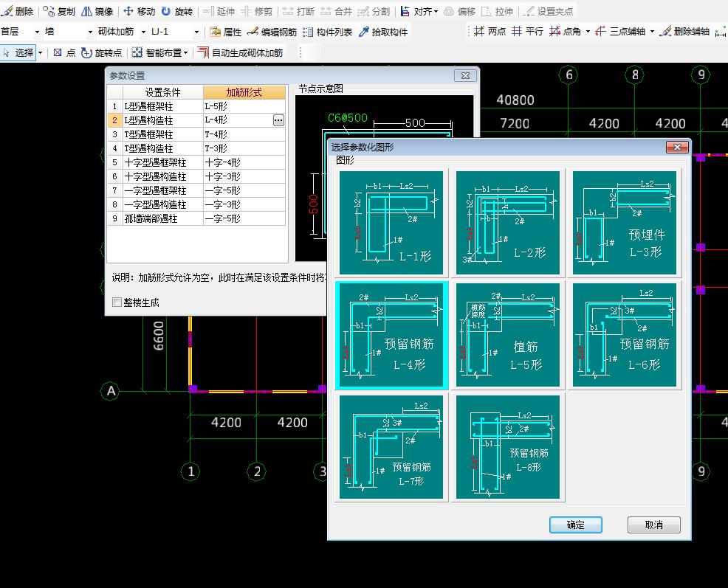Click the 拉伸 (Stretch) tool
The width and height of the screenshot is (728, 588).
(x=497, y=11)
